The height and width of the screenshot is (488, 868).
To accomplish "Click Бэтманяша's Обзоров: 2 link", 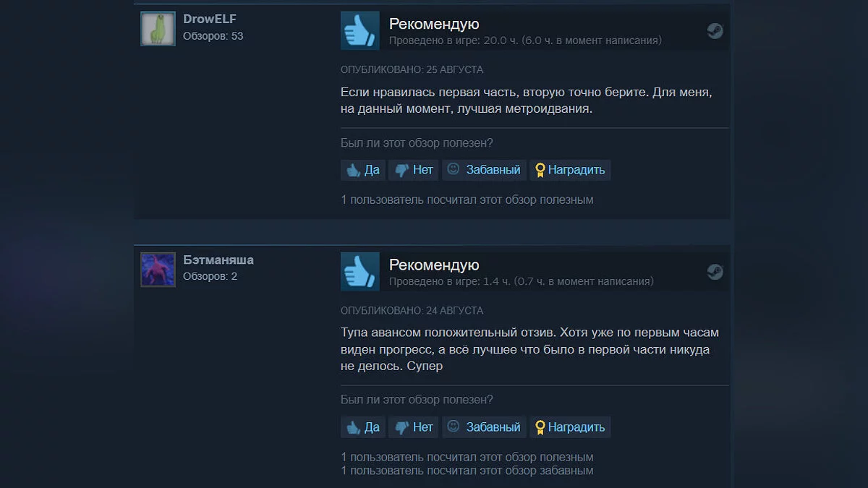I will tap(210, 277).
